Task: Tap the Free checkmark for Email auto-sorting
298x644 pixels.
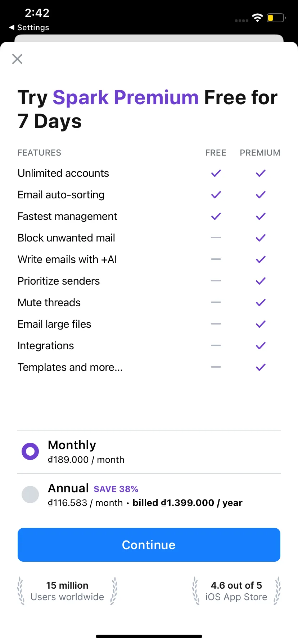Action: (216, 195)
